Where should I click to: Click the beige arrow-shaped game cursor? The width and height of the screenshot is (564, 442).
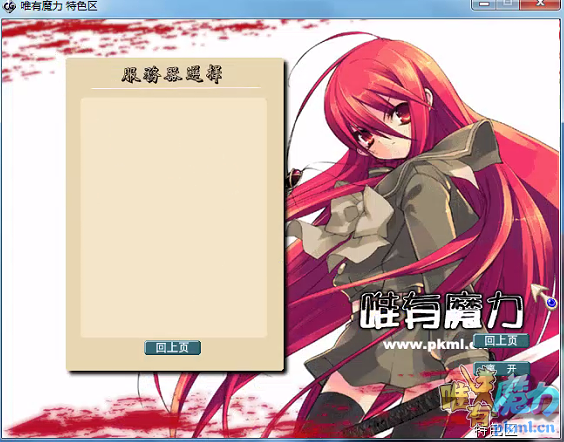coord(539,292)
